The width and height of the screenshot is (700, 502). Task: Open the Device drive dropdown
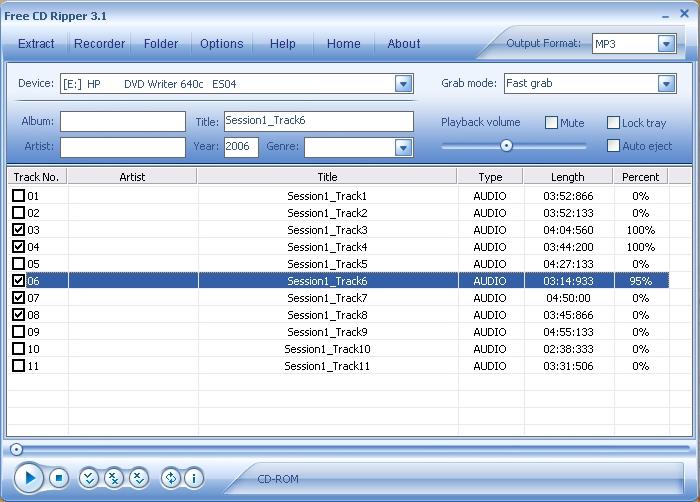(403, 84)
